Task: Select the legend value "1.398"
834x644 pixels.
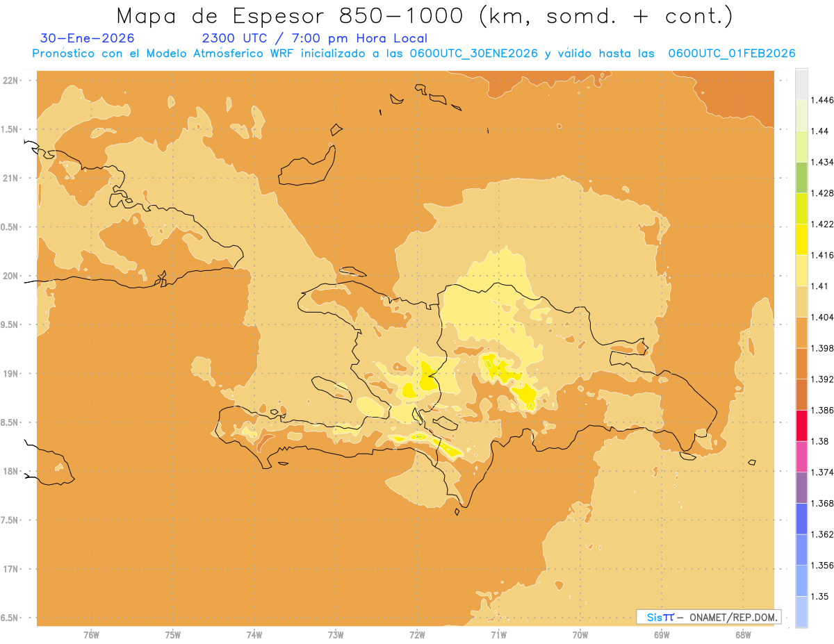Action: tap(822, 348)
